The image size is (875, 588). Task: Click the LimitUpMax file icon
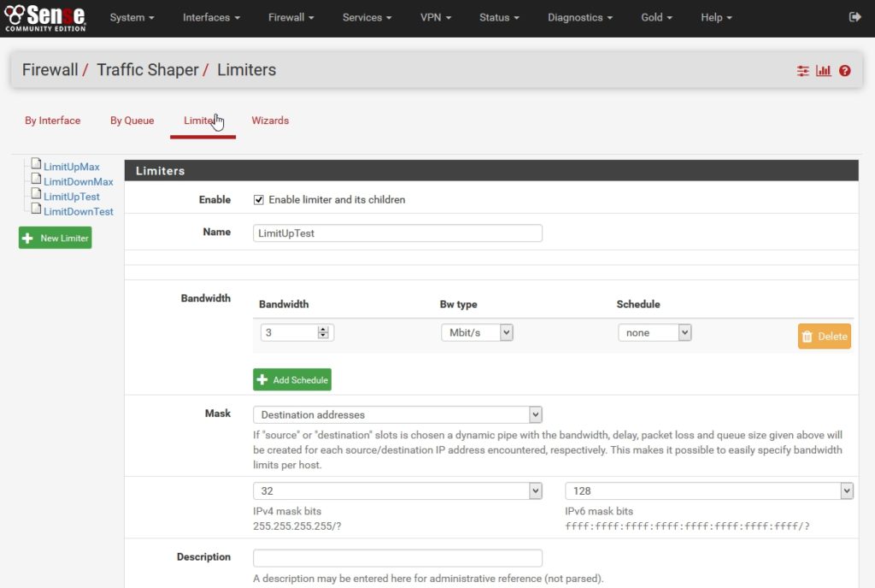36,165
